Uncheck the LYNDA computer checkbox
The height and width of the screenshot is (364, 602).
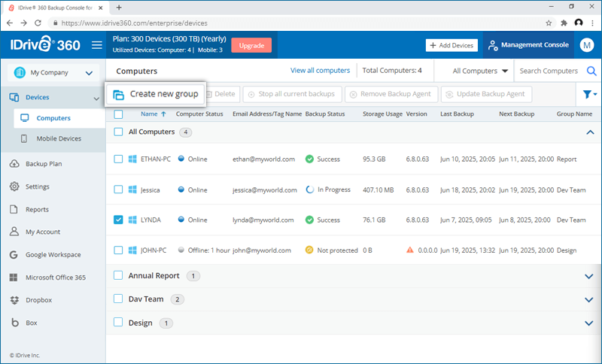(x=118, y=220)
